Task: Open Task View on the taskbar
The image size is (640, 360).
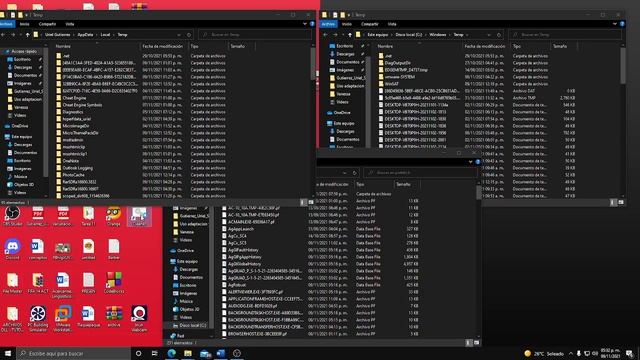Action: point(154,353)
